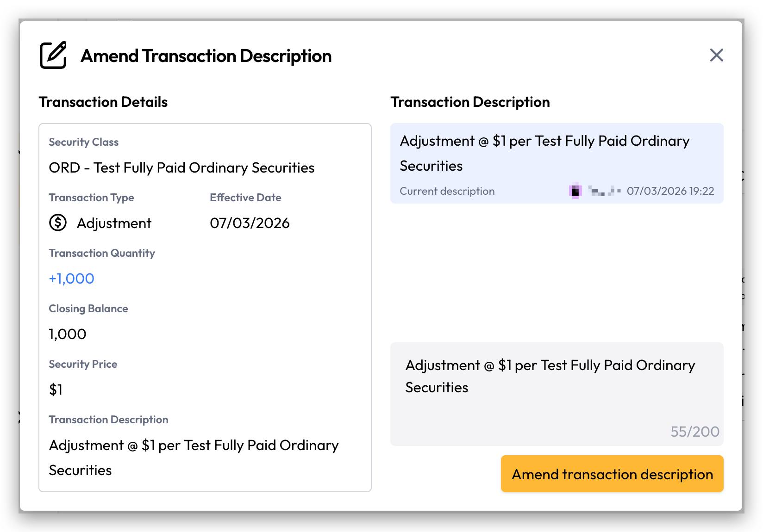Click Amend transaction description button
The width and height of the screenshot is (763, 532).
pos(612,474)
